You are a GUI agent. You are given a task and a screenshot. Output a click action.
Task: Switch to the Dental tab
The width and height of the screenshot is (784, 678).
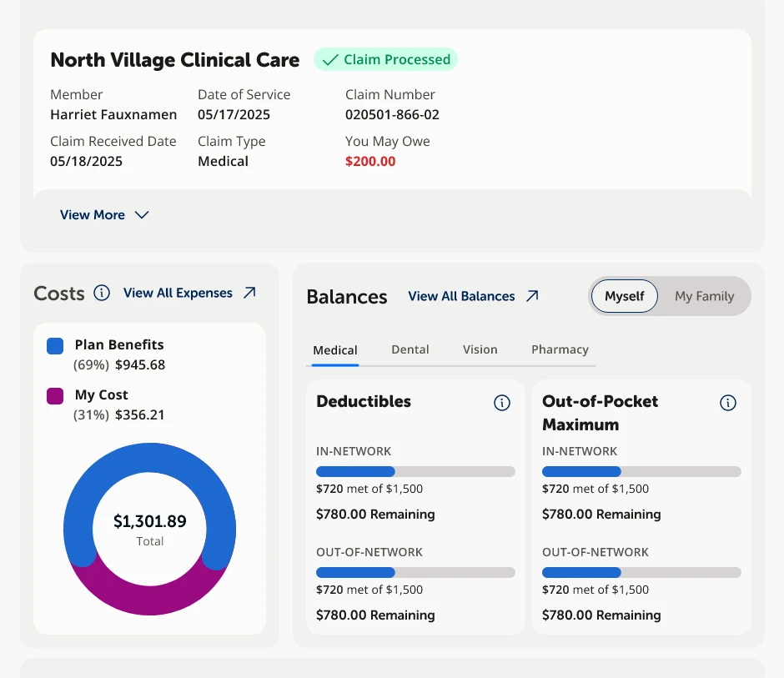tap(410, 349)
